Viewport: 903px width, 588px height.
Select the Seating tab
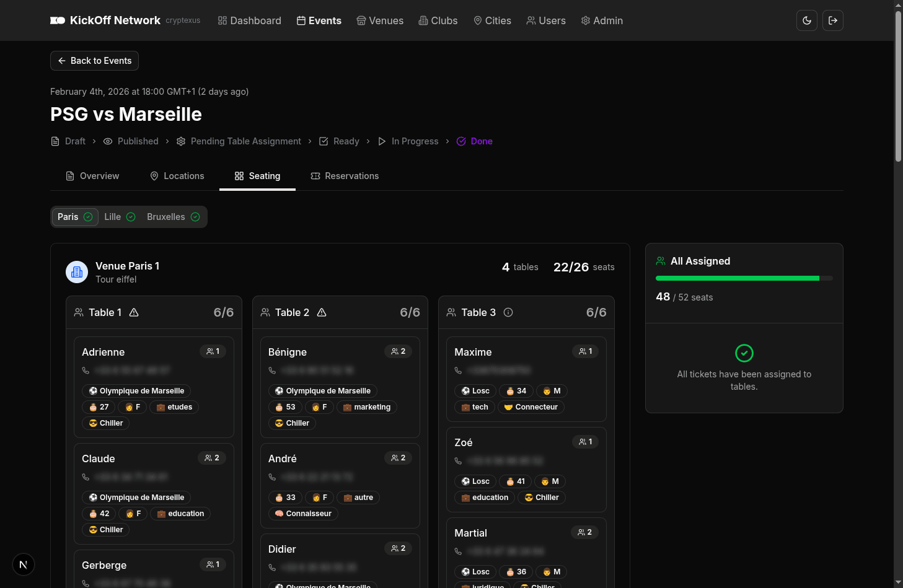(257, 176)
